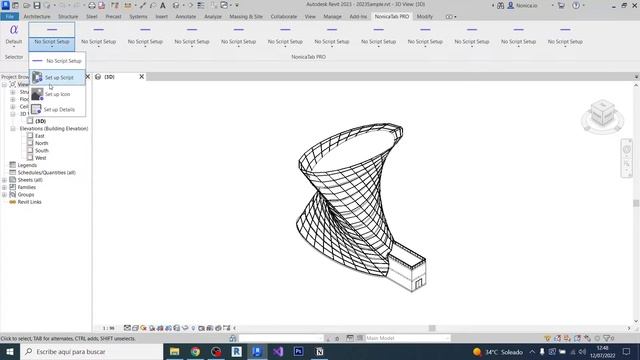640x360 pixels.
Task: Open File Explorer from the taskbar
Action: 175,351
